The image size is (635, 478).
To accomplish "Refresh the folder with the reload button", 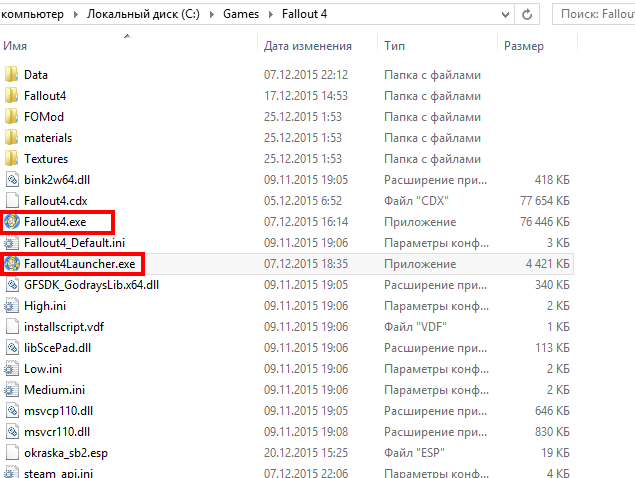I will [x=527, y=15].
